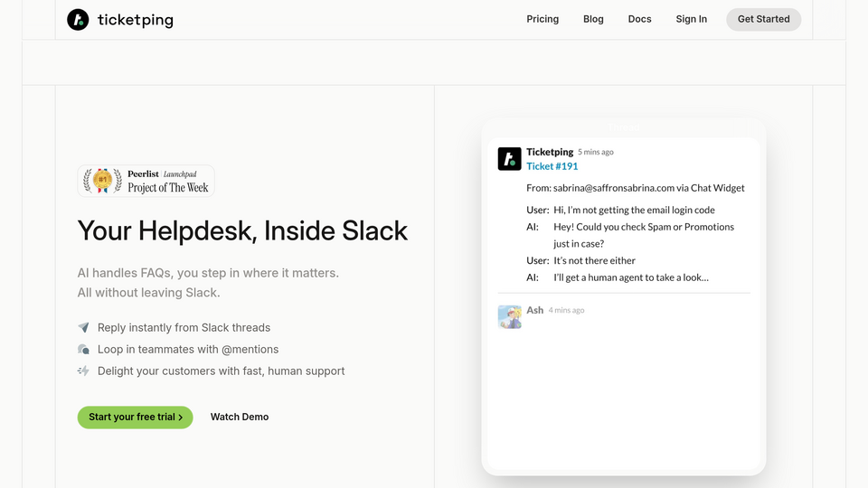The height and width of the screenshot is (488, 868).
Task: Click the lightning bolt fast support icon
Action: coord(83,371)
